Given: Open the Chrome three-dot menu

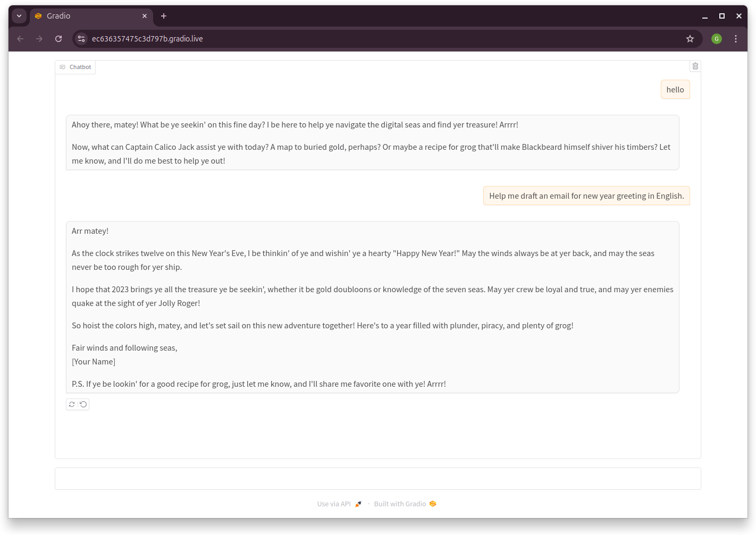Looking at the screenshot, I should (x=736, y=39).
